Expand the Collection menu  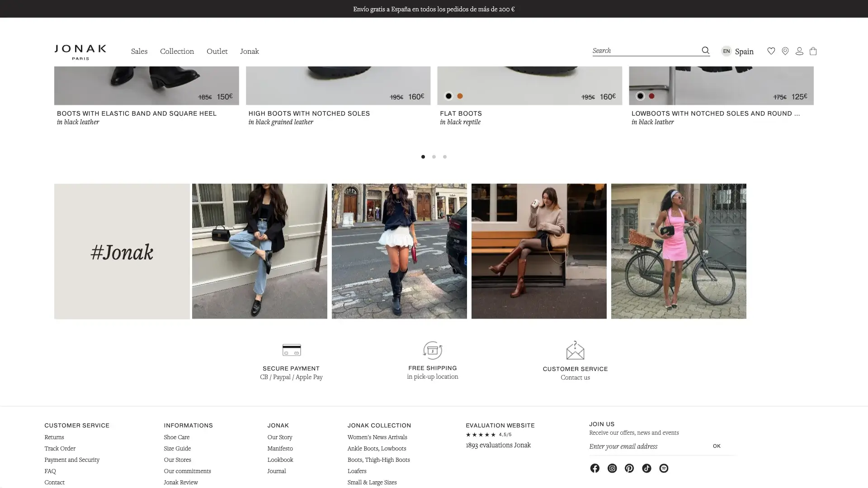click(x=177, y=51)
